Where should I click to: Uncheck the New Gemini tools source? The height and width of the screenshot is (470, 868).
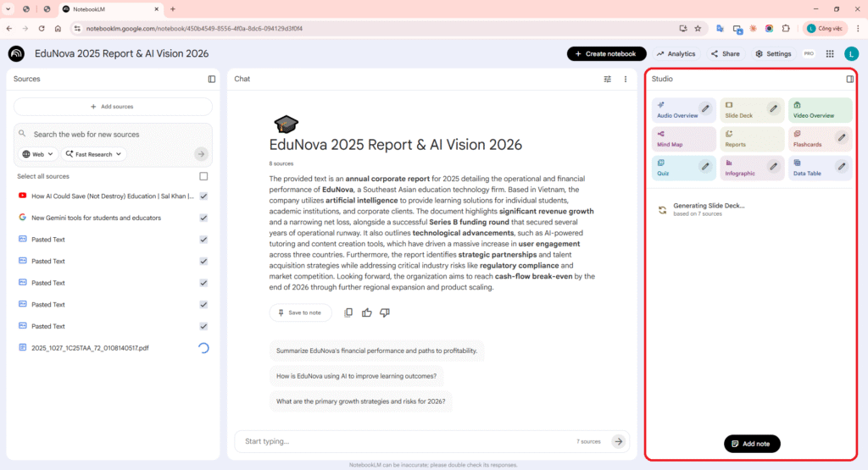[x=203, y=218]
